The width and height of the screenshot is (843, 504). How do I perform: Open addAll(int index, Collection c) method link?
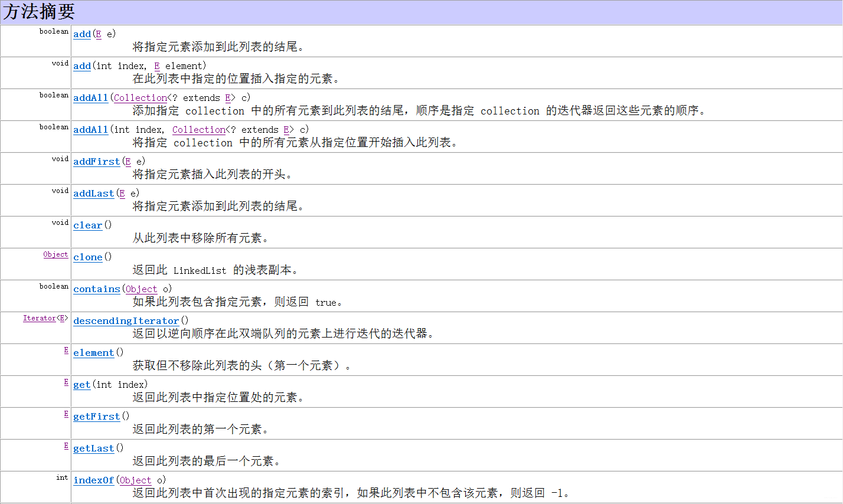coord(91,130)
